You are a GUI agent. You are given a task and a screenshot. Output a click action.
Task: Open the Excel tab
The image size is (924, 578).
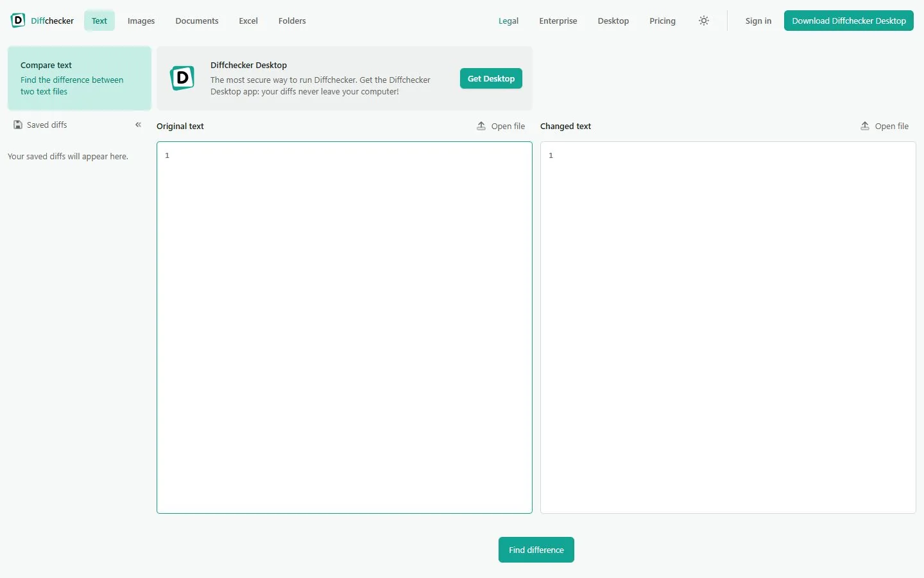click(x=248, y=21)
